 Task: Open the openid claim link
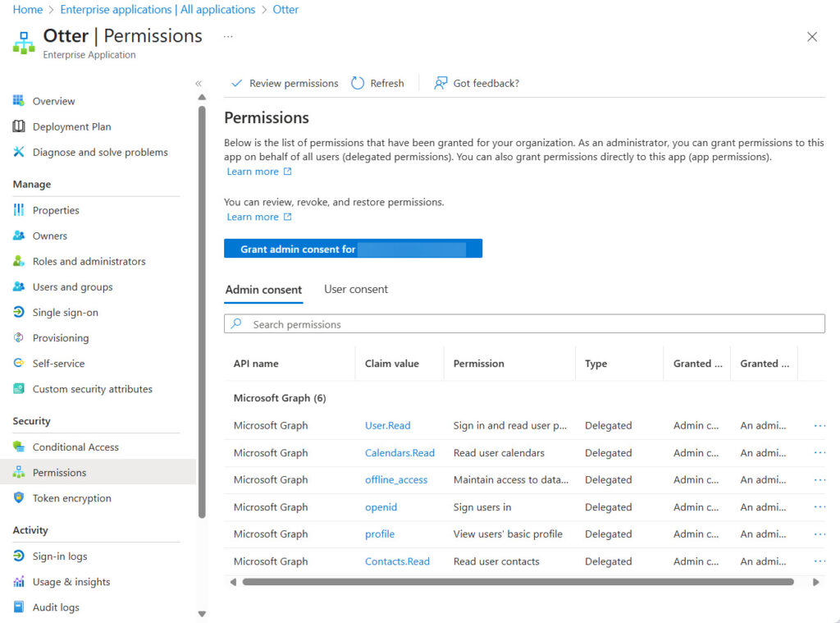[x=381, y=506]
